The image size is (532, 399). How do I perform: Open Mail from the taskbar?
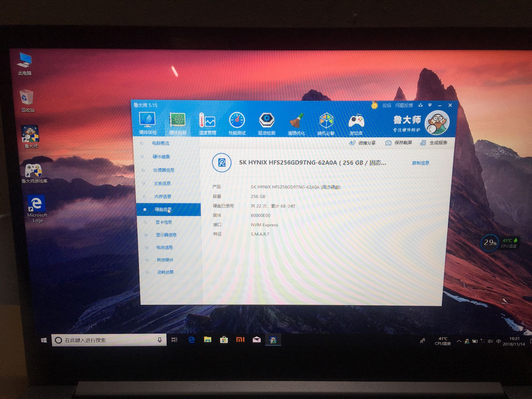[x=257, y=340]
